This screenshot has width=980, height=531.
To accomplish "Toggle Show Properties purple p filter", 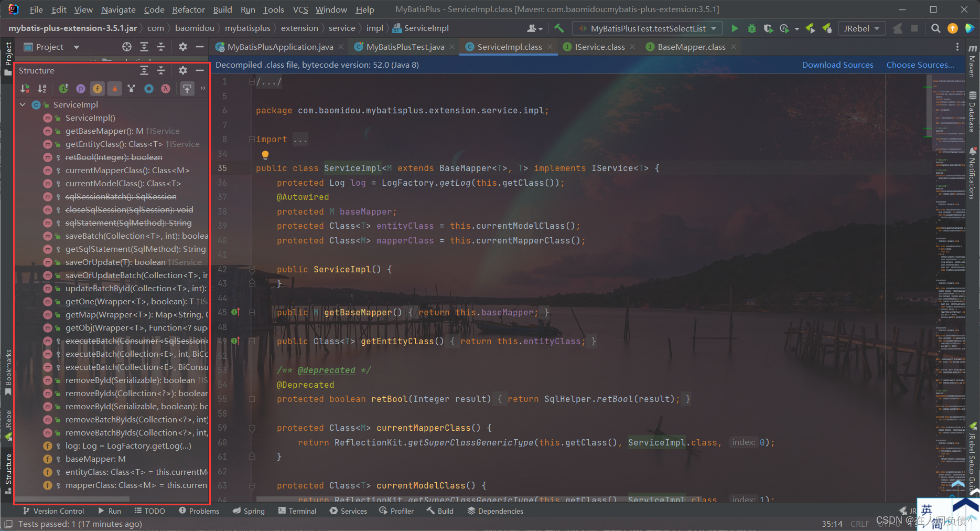I will [x=81, y=89].
